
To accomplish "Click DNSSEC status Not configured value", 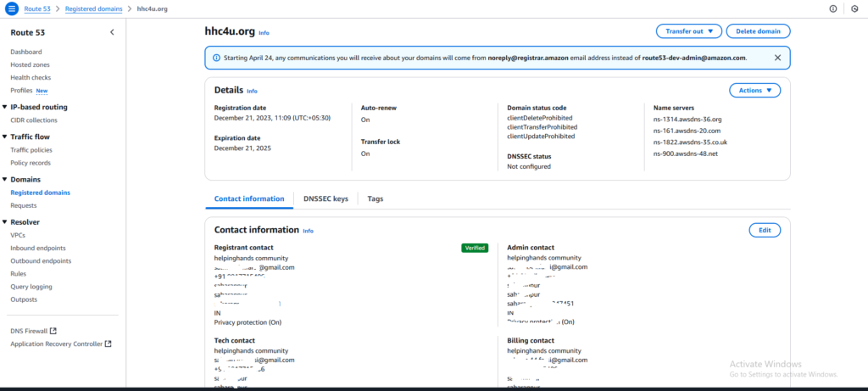I will (529, 166).
